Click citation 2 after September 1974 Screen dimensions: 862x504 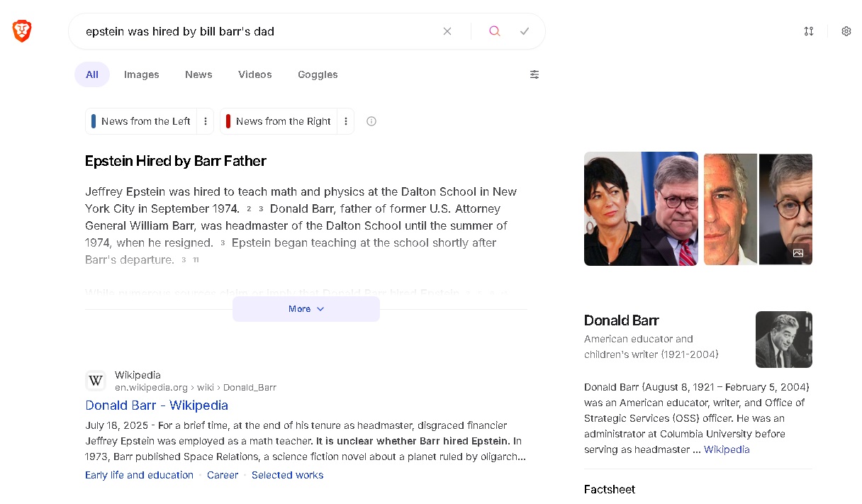[249, 209]
